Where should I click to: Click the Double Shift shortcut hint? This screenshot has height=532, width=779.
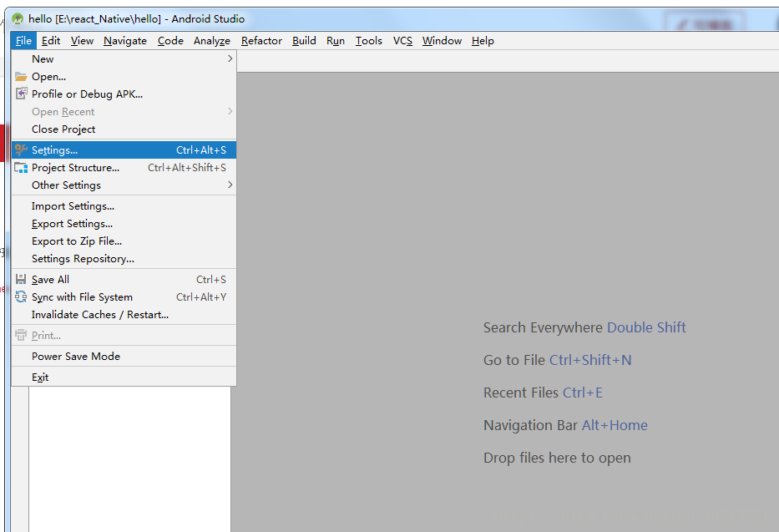coord(646,327)
